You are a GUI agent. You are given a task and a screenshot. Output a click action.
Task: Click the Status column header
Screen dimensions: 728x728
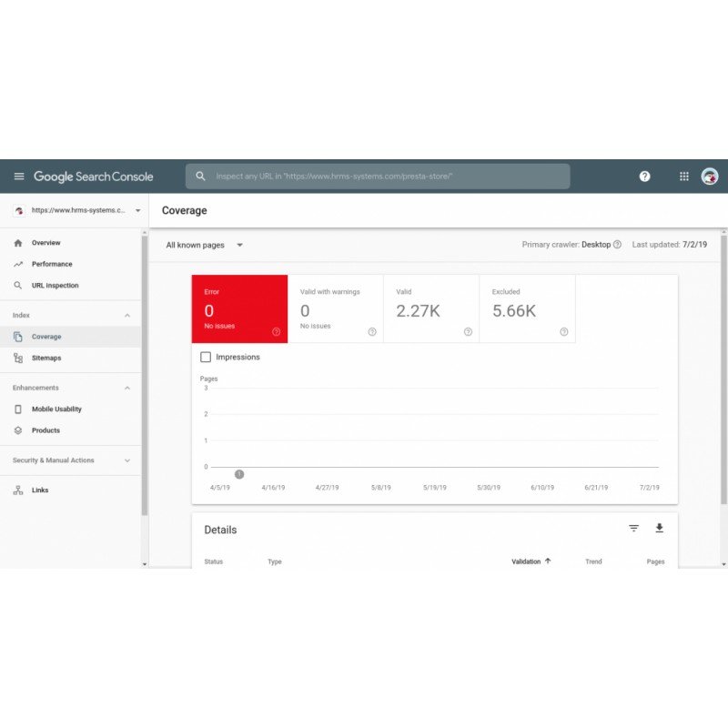(214, 561)
